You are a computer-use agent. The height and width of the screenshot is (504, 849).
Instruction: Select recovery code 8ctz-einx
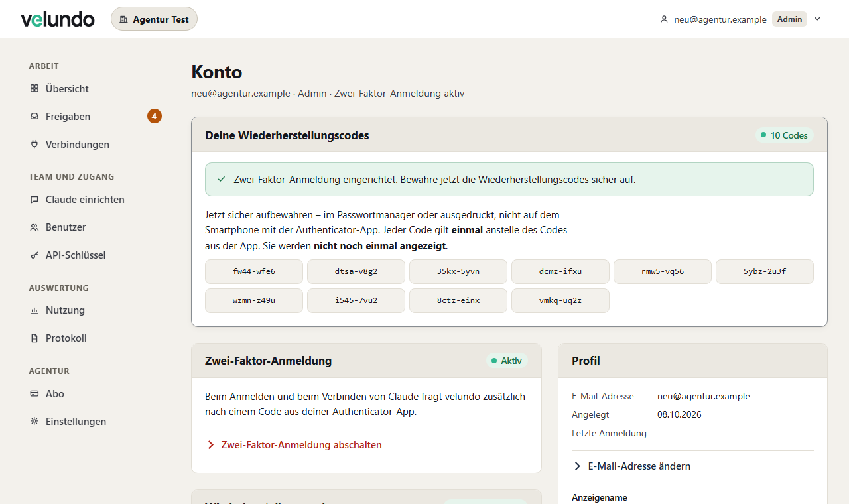pos(458,300)
